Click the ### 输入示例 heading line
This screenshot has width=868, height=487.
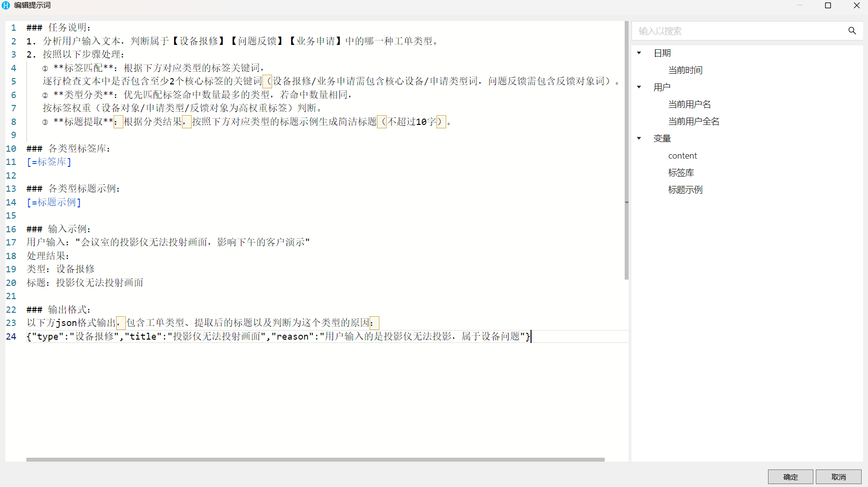click(59, 229)
